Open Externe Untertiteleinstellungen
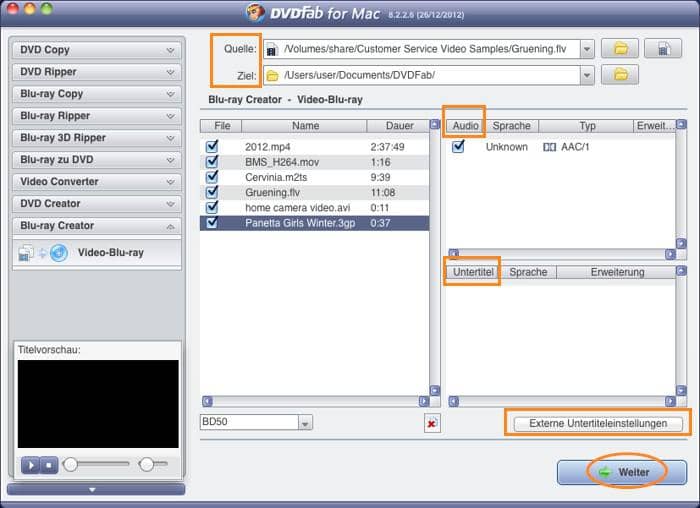This screenshot has height=508, width=700. 598,423
